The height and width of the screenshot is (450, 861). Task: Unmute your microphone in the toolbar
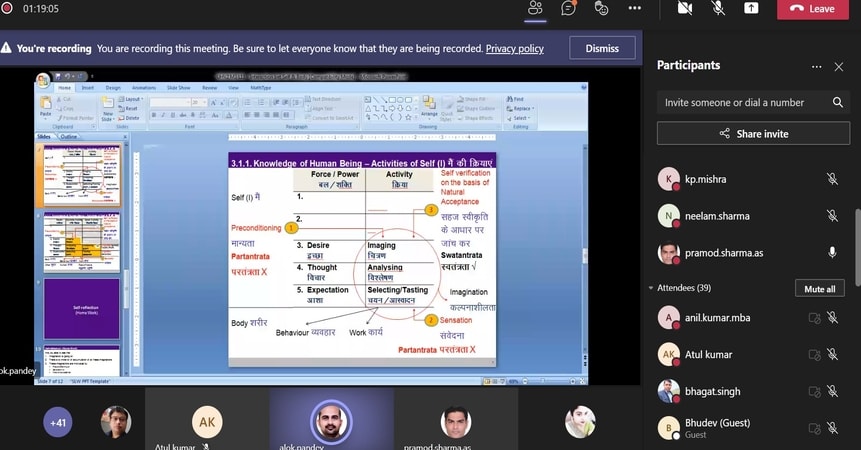point(718,8)
